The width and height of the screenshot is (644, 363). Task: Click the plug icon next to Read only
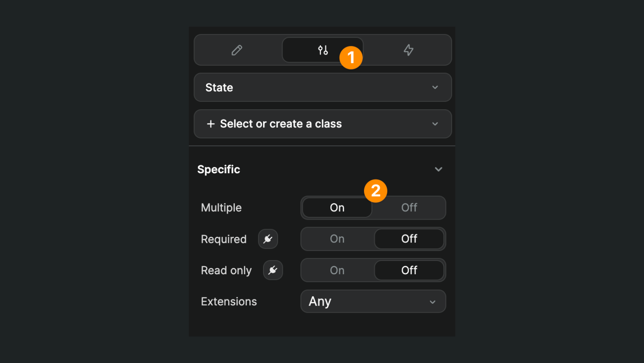(x=273, y=270)
